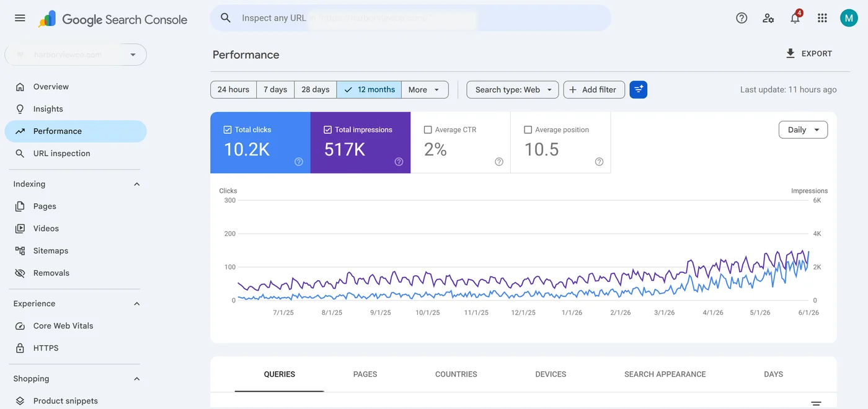Click the Overview home icon
The image size is (868, 409).
point(20,87)
